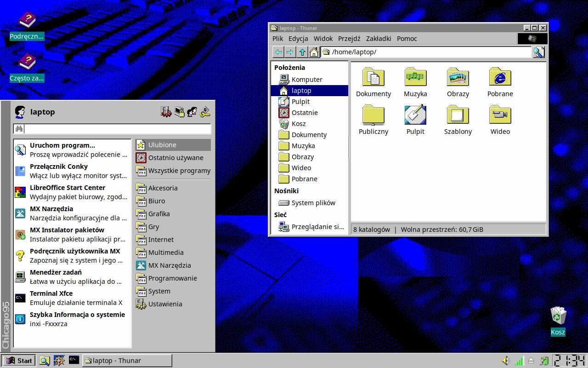Click the network signal tray icon
The height and width of the screenshot is (368, 588).
(519, 361)
